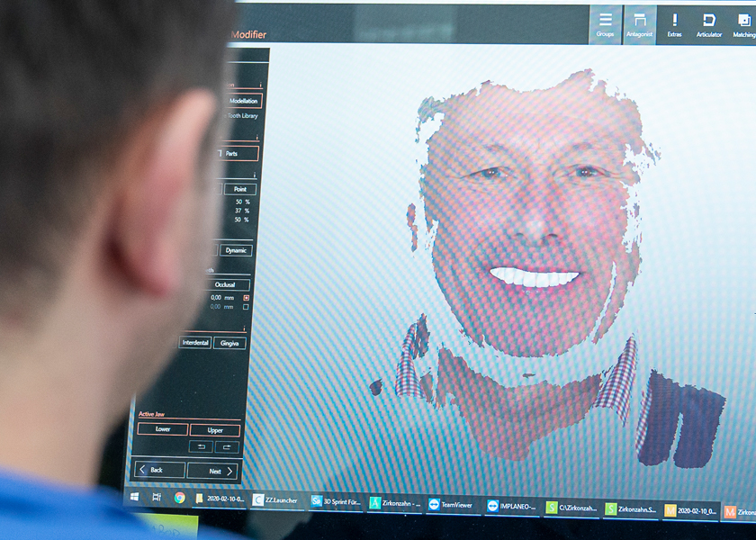Launch Chrome from the taskbar
Image resolution: width=756 pixels, height=540 pixels.
[x=180, y=498]
